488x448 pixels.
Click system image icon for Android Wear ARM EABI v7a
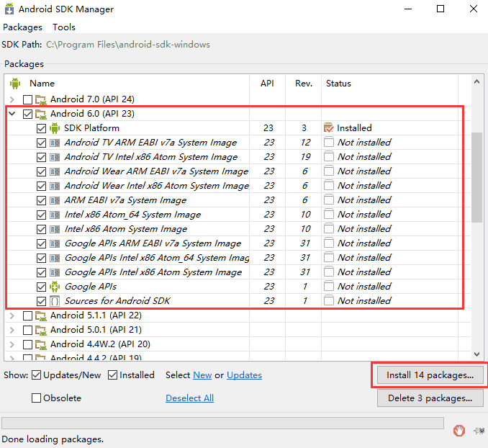(x=55, y=171)
